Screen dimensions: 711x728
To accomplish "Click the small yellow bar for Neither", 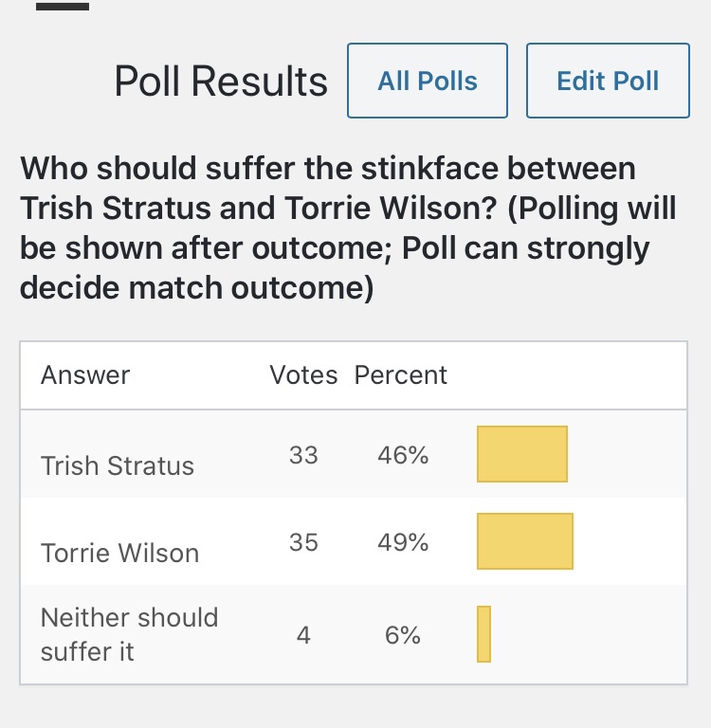I will 483,634.
